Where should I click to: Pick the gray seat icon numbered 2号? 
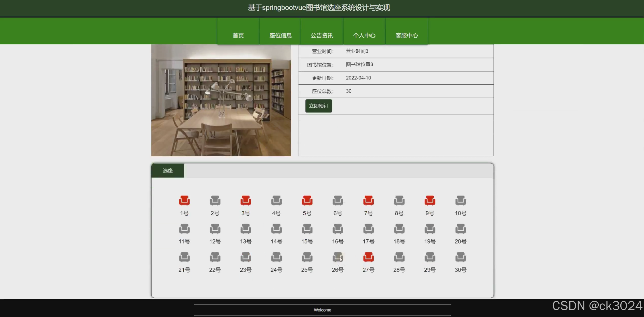pos(215,201)
